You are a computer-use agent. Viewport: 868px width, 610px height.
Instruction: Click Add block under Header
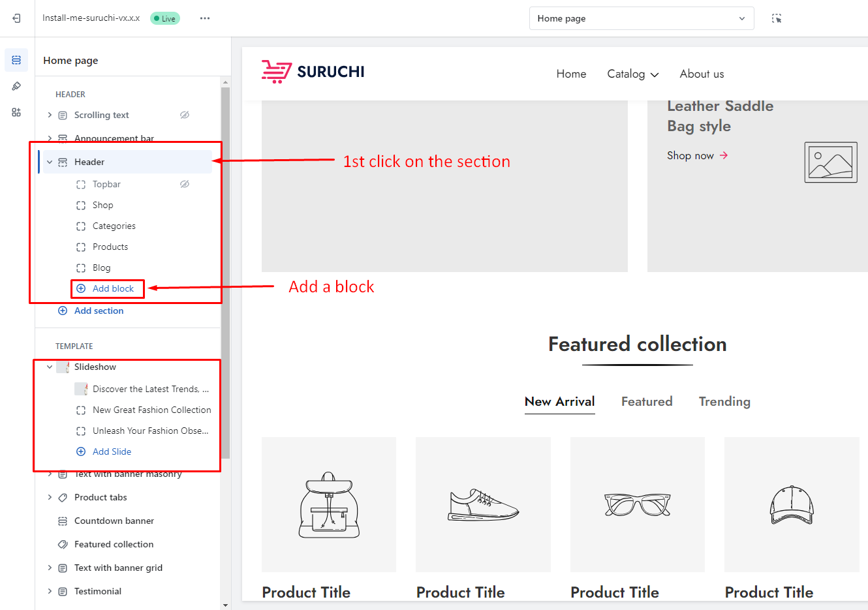pos(107,288)
